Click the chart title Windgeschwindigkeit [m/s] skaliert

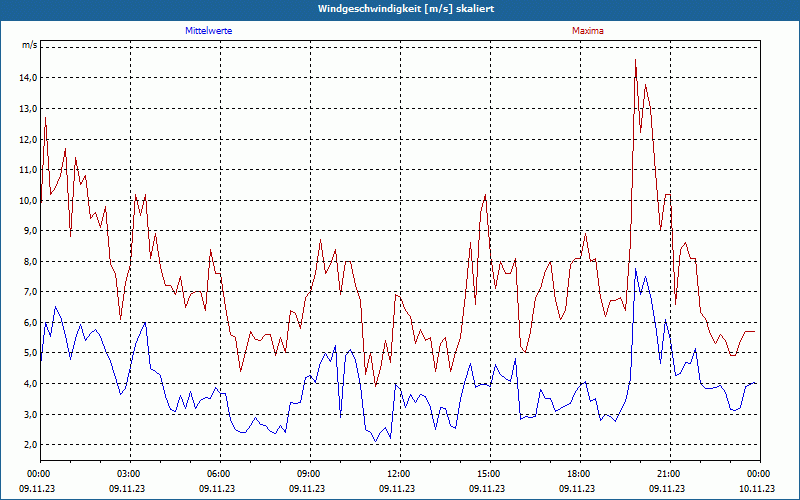pyautogui.click(x=406, y=9)
